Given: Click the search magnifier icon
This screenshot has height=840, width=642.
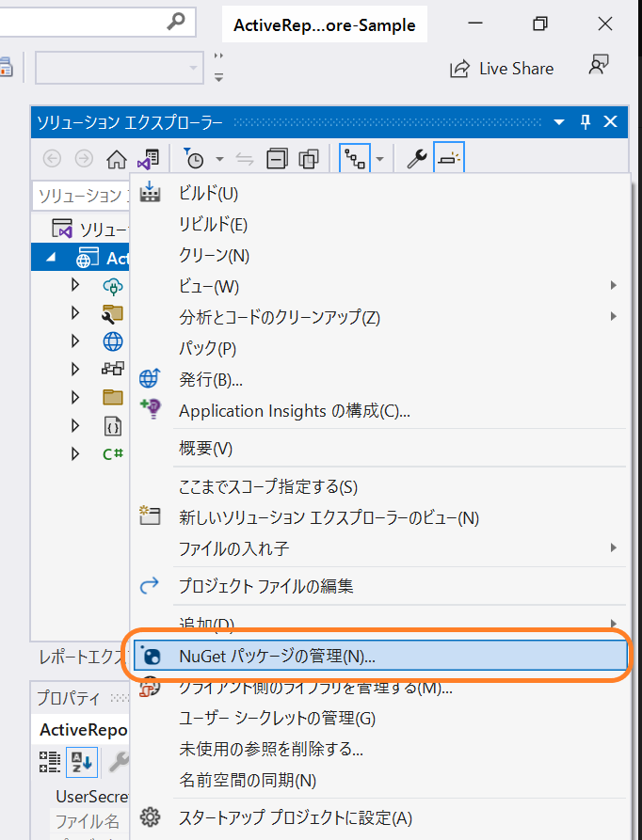Looking at the screenshot, I should click(176, 21).
